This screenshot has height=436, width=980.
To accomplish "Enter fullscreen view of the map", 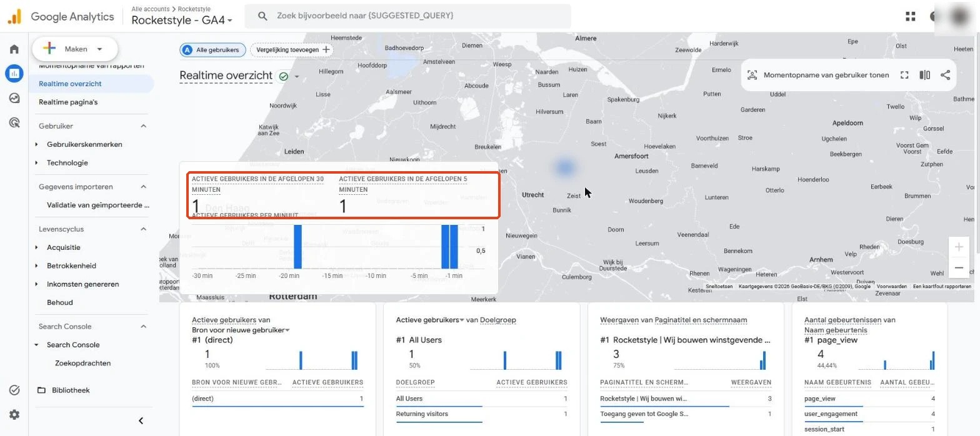I will click(904, 75).
